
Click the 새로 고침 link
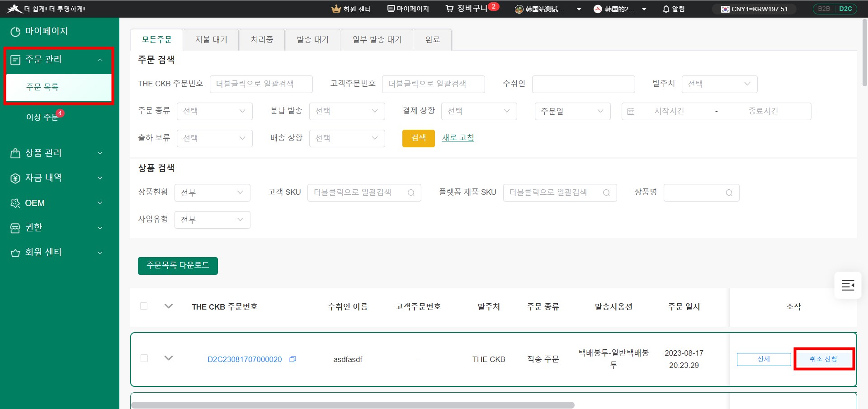click(x=458, y=138)
